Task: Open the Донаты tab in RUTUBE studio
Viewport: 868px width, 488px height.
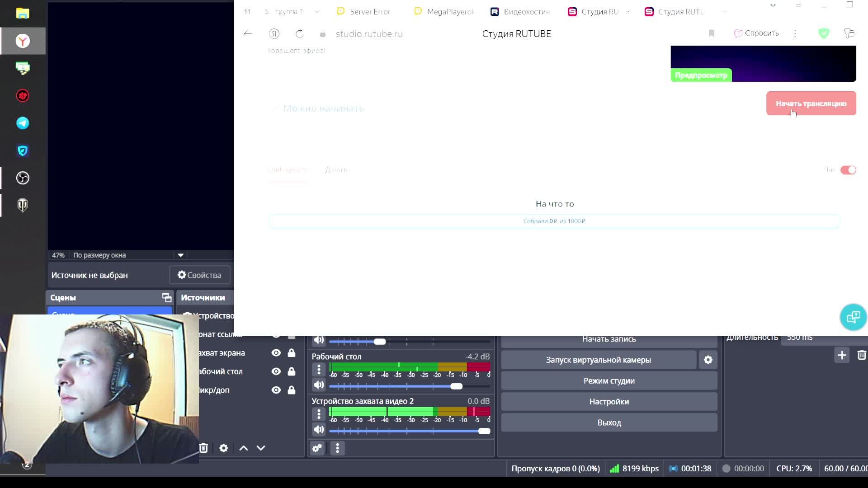Action: pos(337,170)
